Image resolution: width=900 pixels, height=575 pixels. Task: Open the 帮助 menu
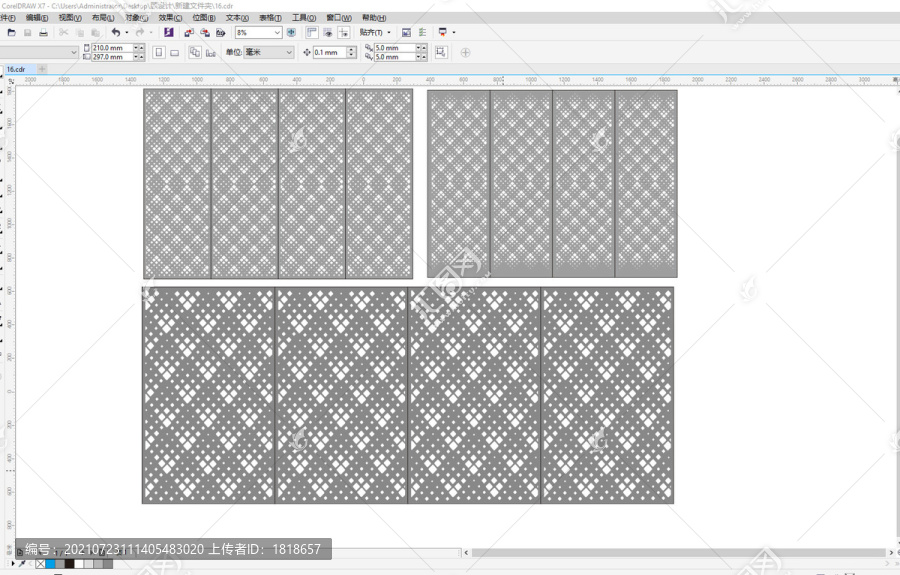[x=374, y=18]
